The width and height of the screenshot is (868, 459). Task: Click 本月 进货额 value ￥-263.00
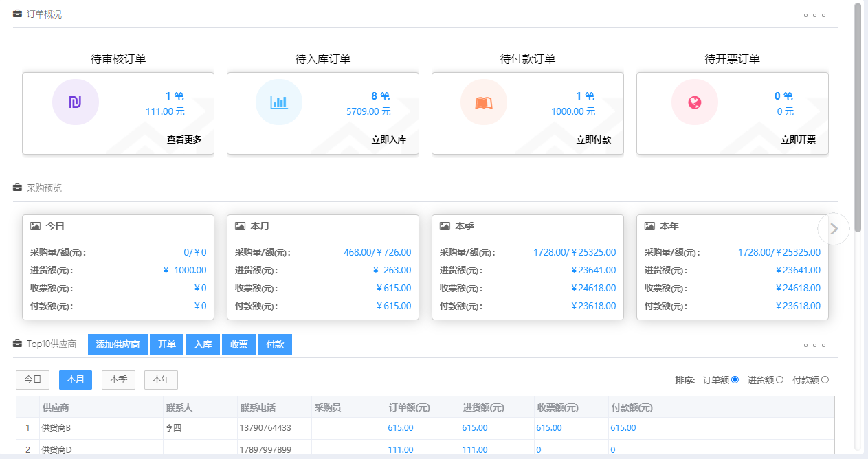pos(392,270)
